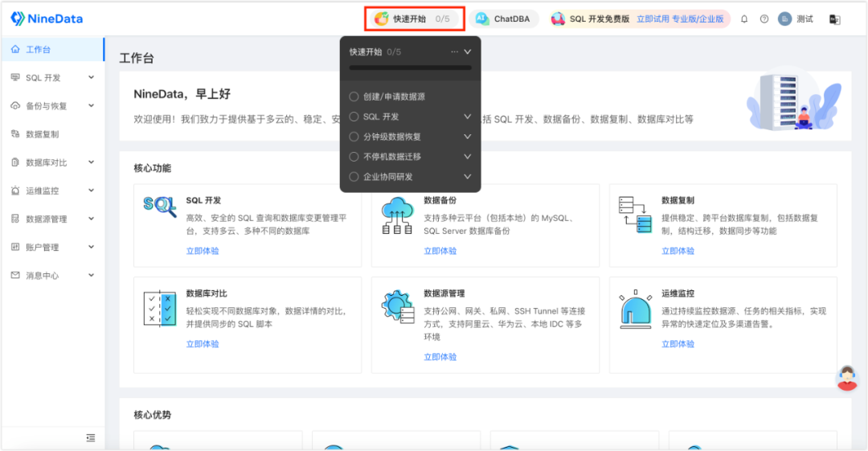Viewport: 868px width, 451px height.
Task: Click the 运维监控 alarm card icon
Action: [x=636, y=309]
